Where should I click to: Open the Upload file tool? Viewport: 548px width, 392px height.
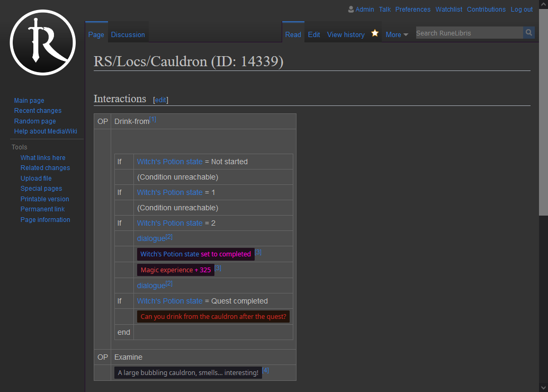click(36, 179)
